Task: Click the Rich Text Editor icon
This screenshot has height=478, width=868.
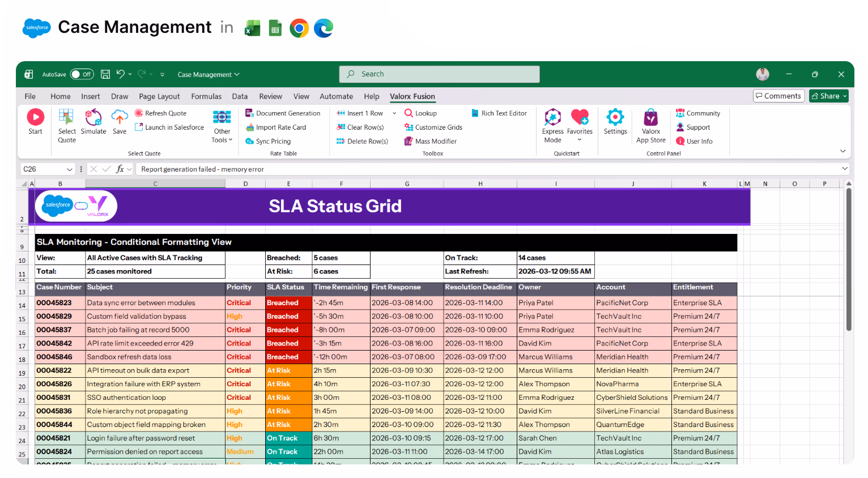Action: point(499,113)
